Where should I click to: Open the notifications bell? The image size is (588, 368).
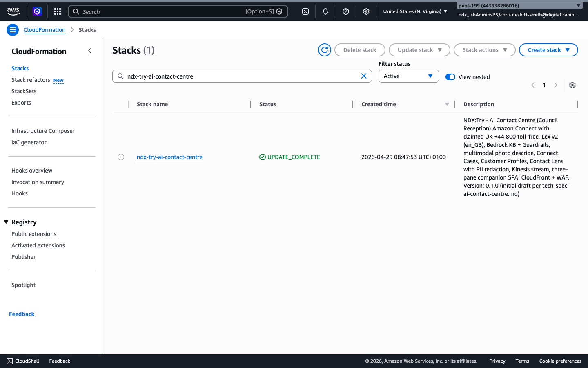(325, 11)
